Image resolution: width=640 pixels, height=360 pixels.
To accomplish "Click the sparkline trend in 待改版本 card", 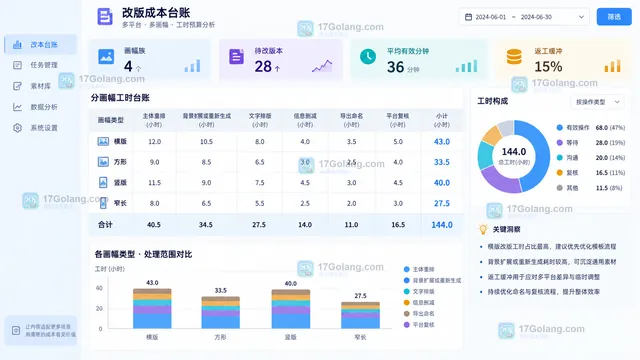I will click(322, 66).
